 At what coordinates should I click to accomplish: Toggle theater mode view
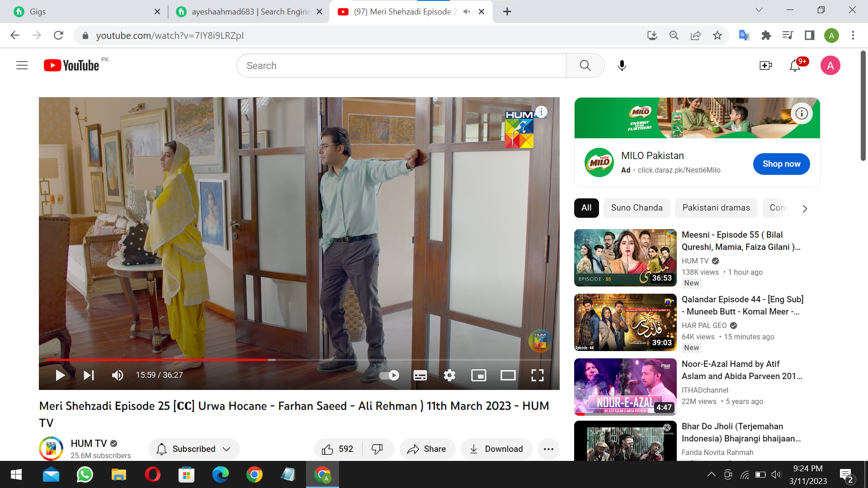tap(508, 375)
